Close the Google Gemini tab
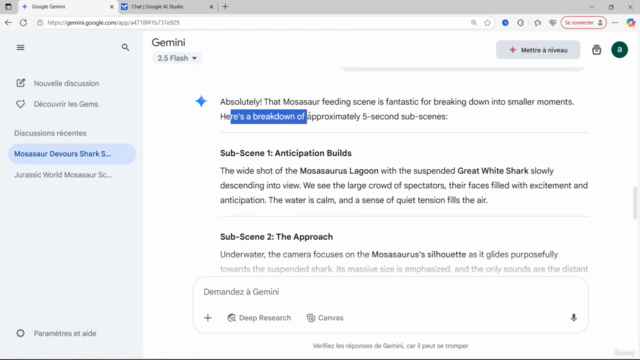 [111, 7]
